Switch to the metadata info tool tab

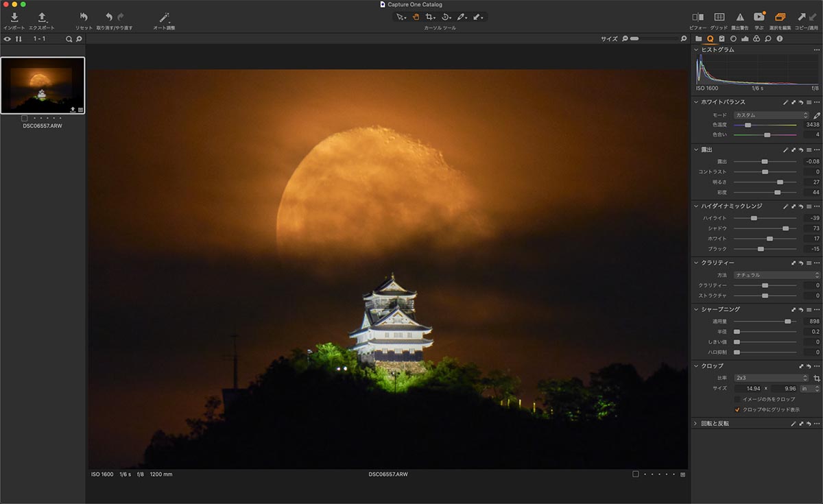point(780,39)
